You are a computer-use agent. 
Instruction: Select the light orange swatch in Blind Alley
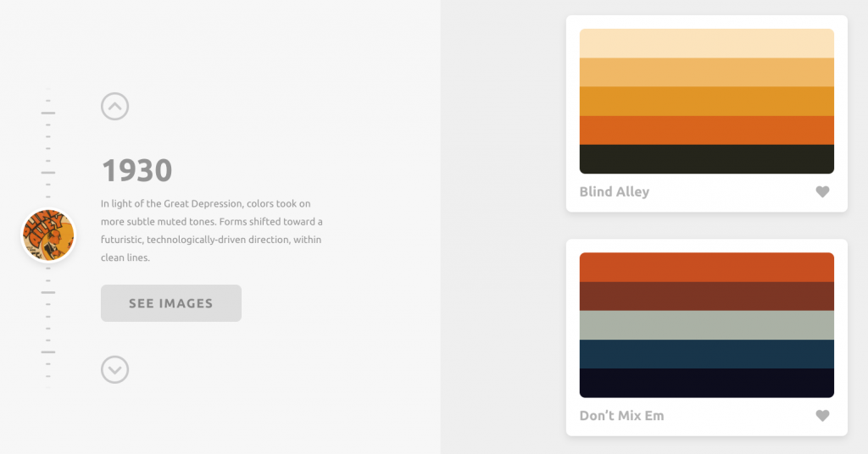point(706,73)
